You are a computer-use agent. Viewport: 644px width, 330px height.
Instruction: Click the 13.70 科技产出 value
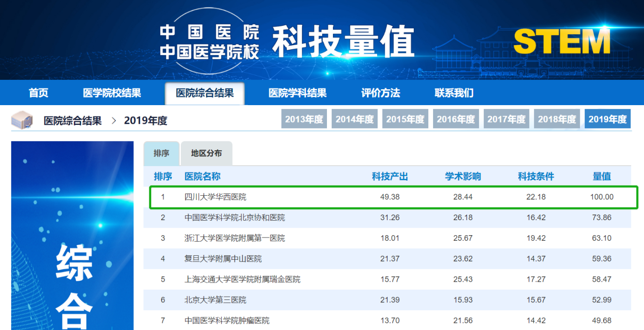(390, 321)
